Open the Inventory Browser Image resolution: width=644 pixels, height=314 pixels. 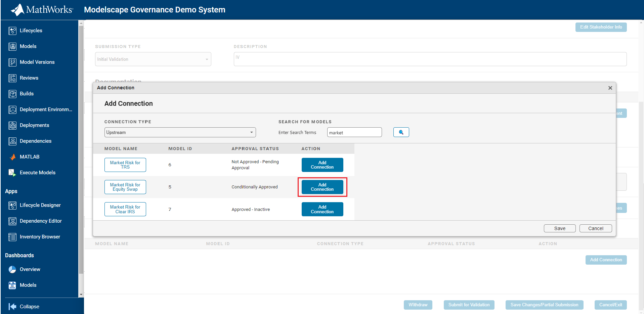[40, 236]
